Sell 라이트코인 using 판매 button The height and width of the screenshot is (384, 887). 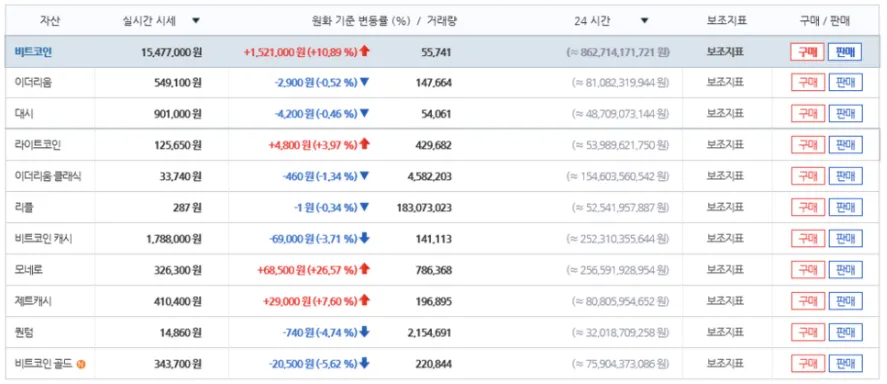(x=845, y=145)
